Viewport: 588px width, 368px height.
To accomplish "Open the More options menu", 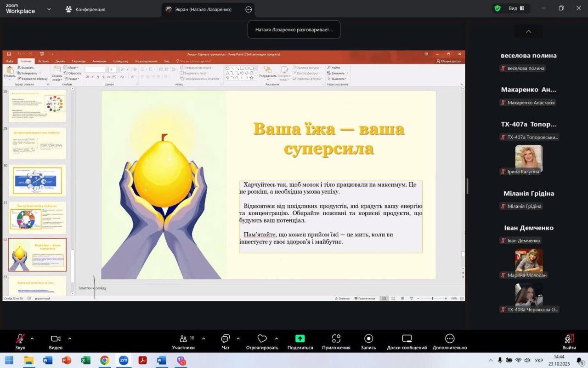I will [x=449, y=342].
